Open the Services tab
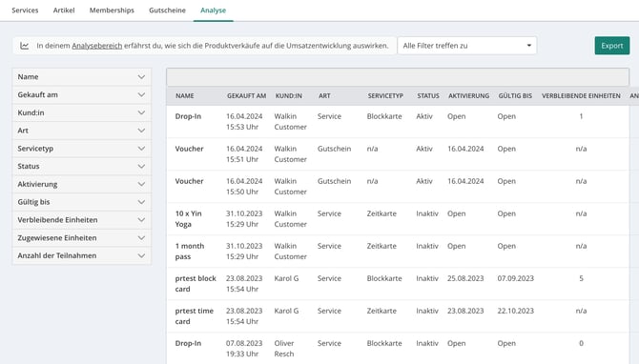639x364 pixels. pos(25,10)
